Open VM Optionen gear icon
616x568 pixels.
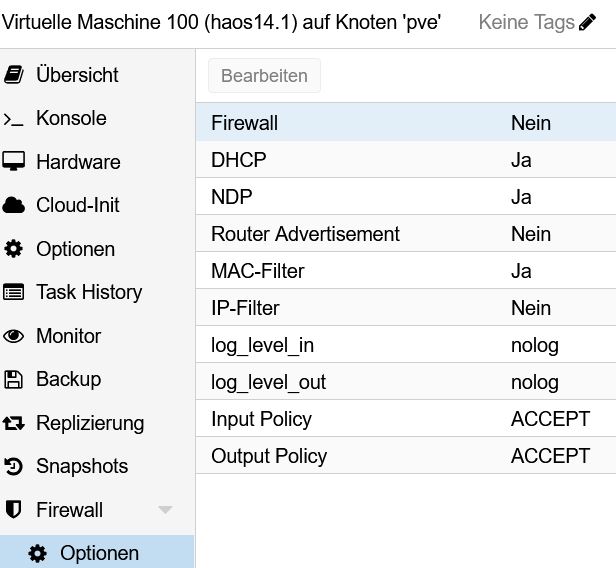pos(14,249)
